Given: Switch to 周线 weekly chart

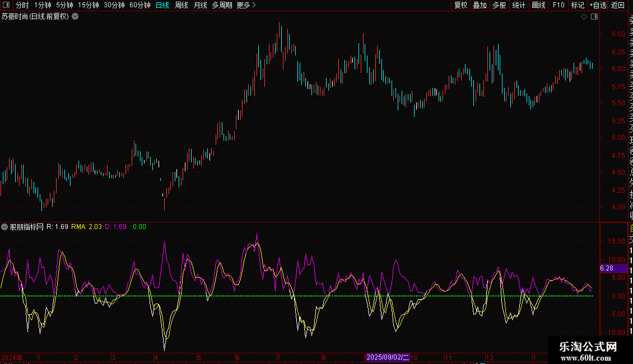Looking at the screenshot, I should pyautogui.click(x=181, y=5).
